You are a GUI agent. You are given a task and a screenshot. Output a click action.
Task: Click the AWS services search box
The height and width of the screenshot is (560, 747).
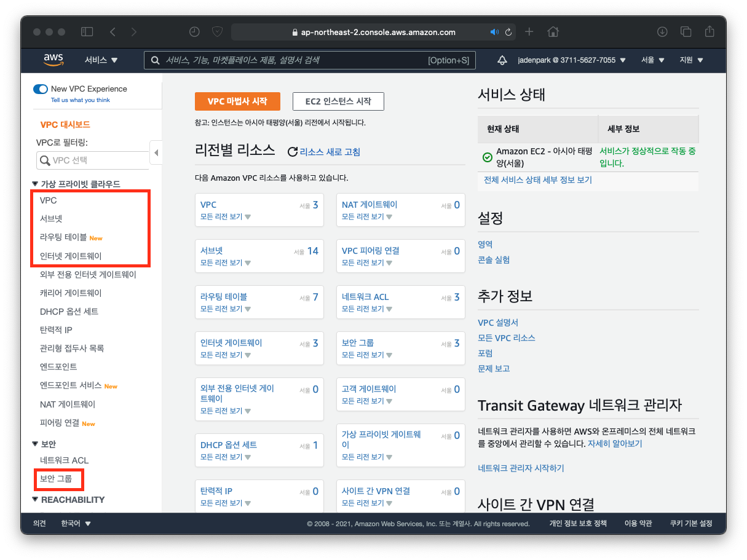pos(310,60)
